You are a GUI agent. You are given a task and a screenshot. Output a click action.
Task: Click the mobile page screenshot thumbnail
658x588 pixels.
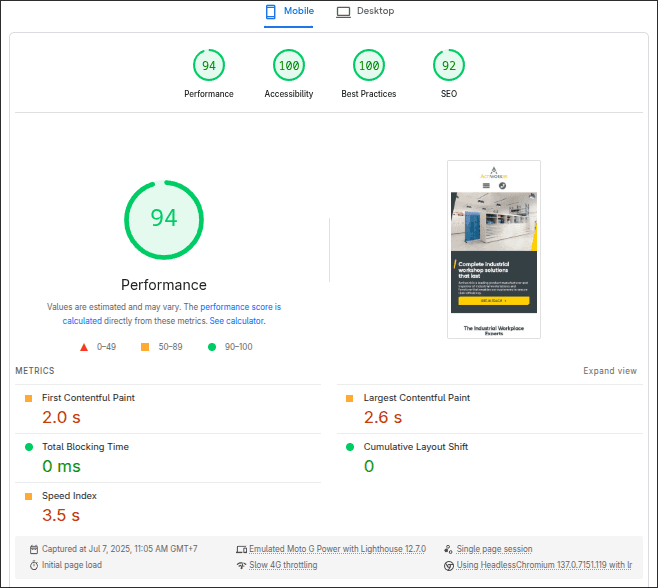point(494,249)
